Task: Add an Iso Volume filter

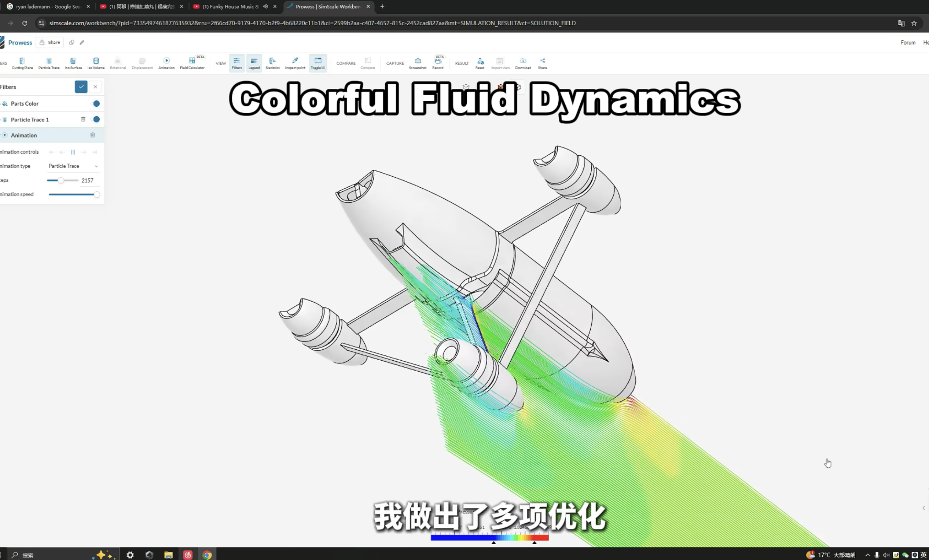Action: click(x=96, y=63)
